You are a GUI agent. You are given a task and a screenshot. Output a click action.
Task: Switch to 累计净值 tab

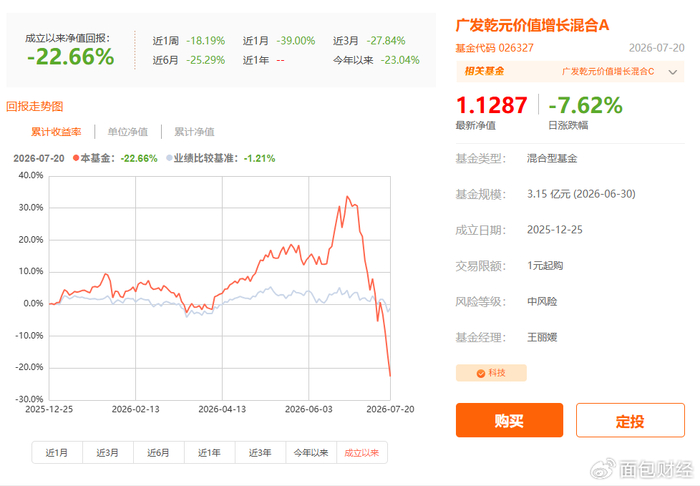tap(194, 132)
